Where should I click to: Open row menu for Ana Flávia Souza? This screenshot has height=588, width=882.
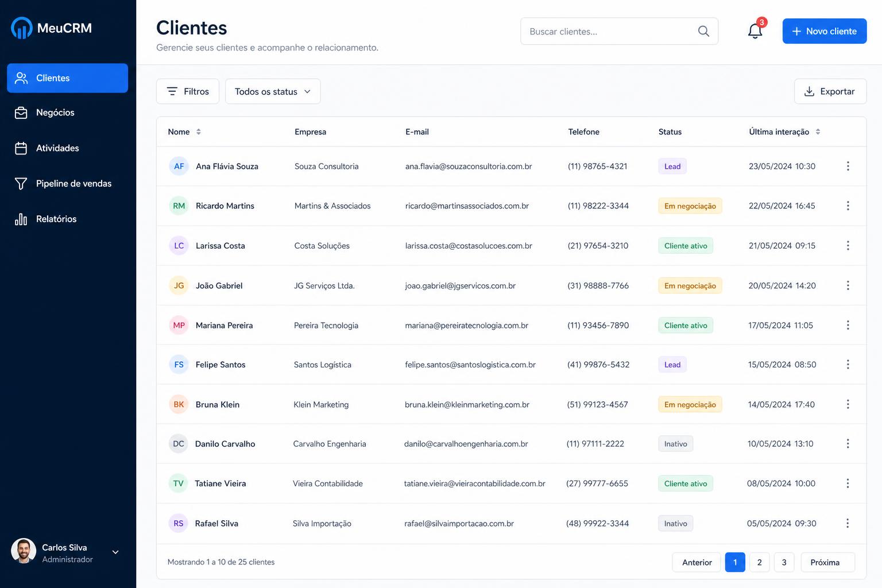pyautogui.click(x=848, y=166)
